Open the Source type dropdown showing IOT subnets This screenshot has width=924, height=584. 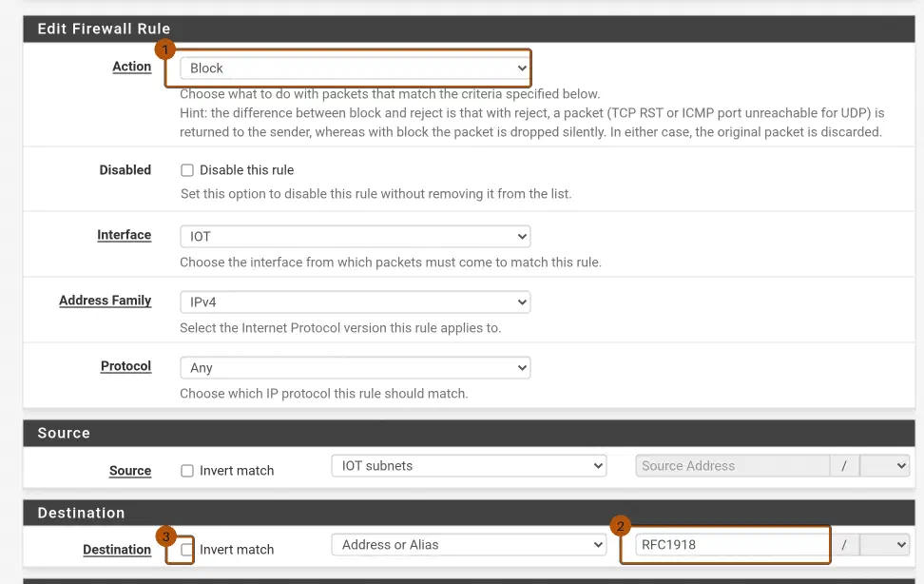pos(469,466)
